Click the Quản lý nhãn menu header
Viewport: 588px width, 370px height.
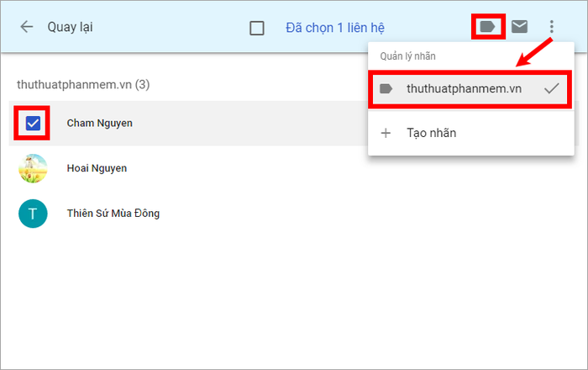click(407, 56)
